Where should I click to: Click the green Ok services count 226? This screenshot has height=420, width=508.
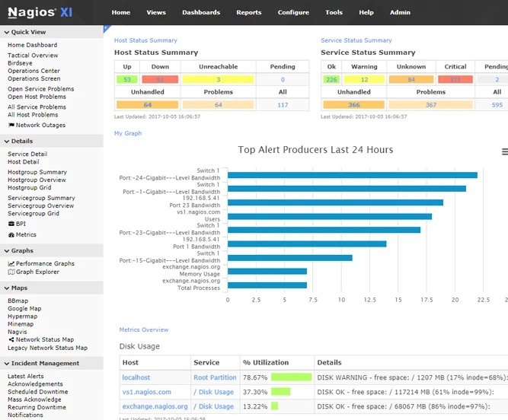[x=331, y=80]
